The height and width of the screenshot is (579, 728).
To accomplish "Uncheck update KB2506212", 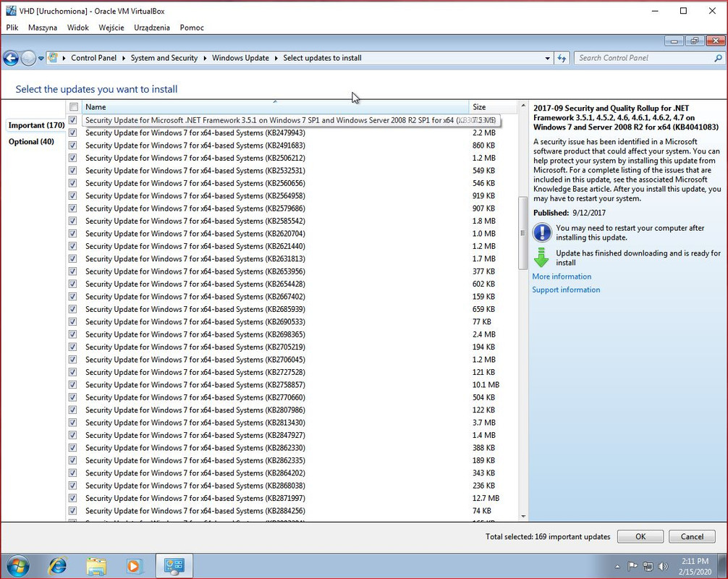I will click(73, 157).
